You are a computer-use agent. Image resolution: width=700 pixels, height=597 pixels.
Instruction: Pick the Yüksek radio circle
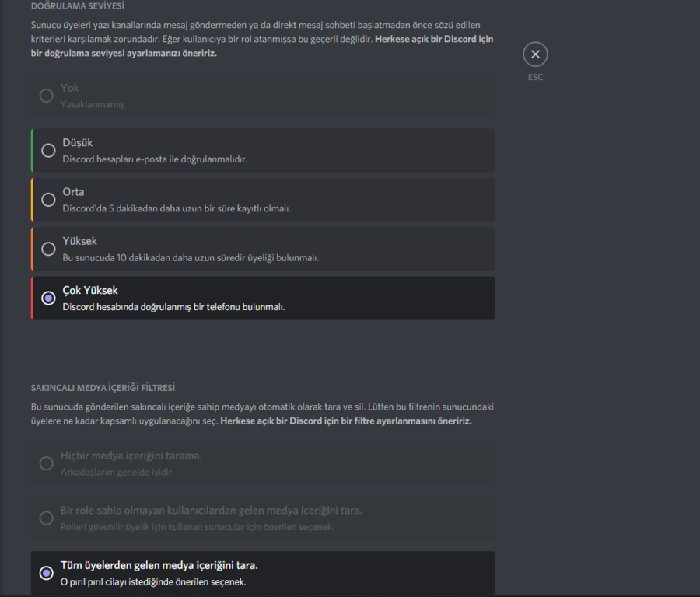48,249
